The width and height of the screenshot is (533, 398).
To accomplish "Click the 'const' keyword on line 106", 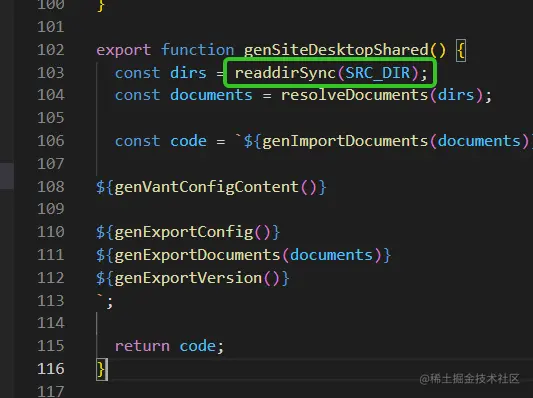I will pos(137,141).
